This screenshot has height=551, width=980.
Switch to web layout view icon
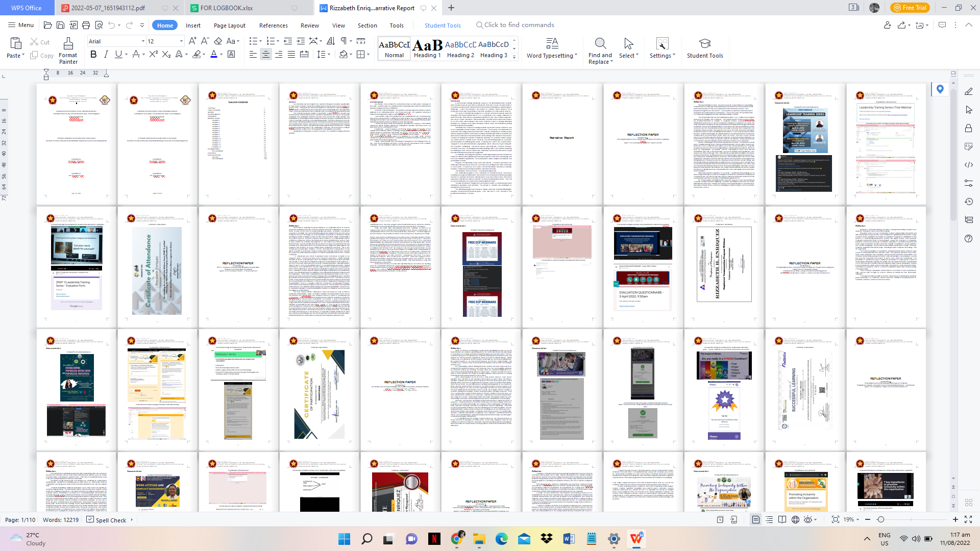(x=795, y=519)
